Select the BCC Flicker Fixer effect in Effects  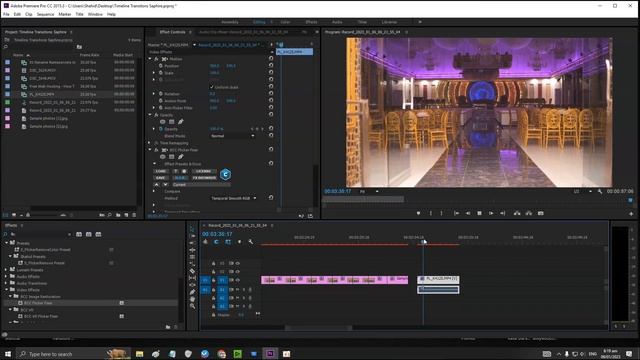click(38, 303)
